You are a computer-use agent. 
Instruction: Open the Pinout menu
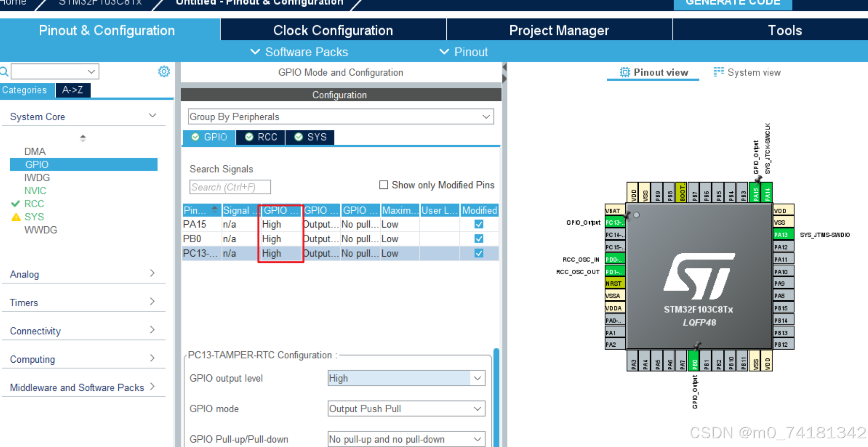[x=464, y=52]
